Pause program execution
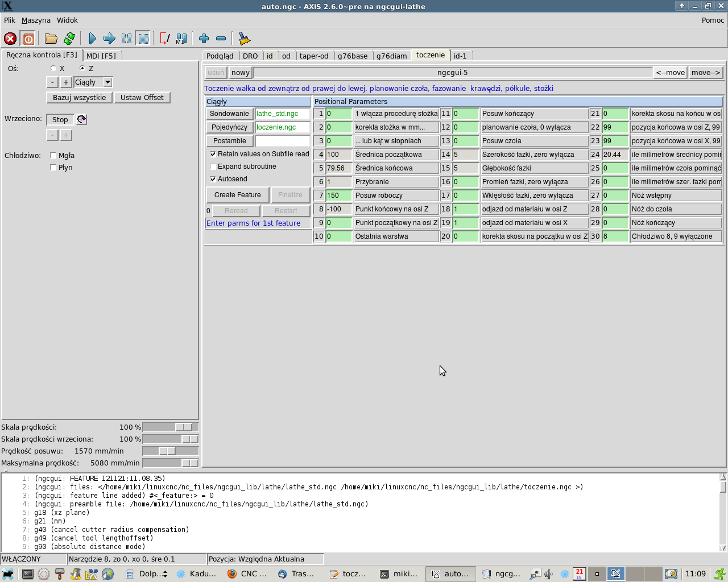728x582 pixels. point(126,39)
